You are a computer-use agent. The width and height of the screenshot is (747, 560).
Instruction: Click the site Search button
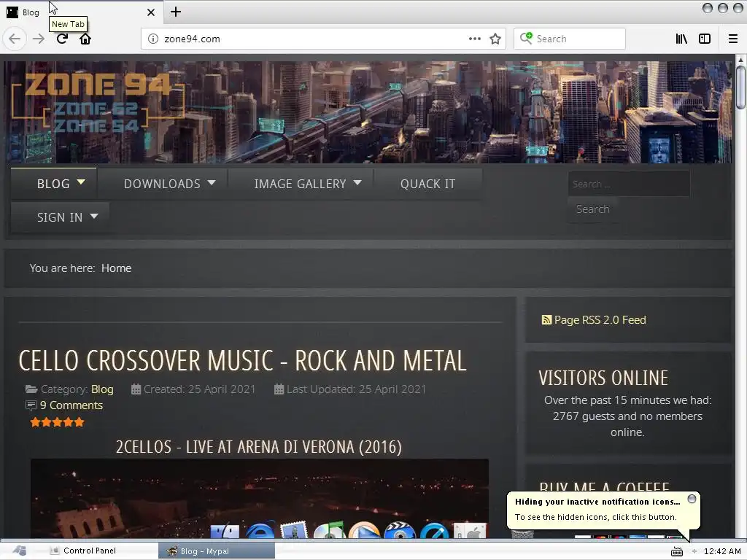click(592, 209)
